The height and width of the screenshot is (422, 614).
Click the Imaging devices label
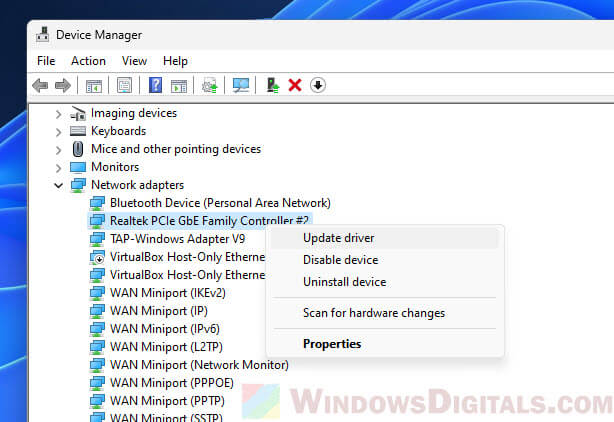click(134, 113)
